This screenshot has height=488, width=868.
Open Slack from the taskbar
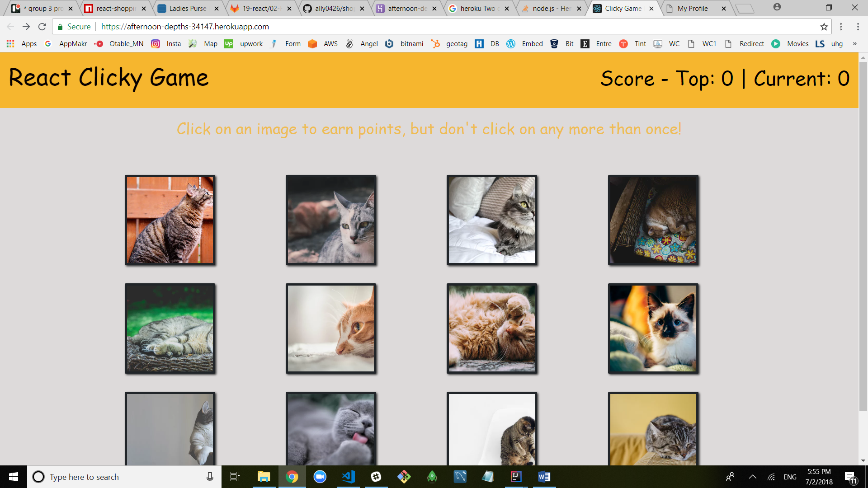[x=376, y=477]
